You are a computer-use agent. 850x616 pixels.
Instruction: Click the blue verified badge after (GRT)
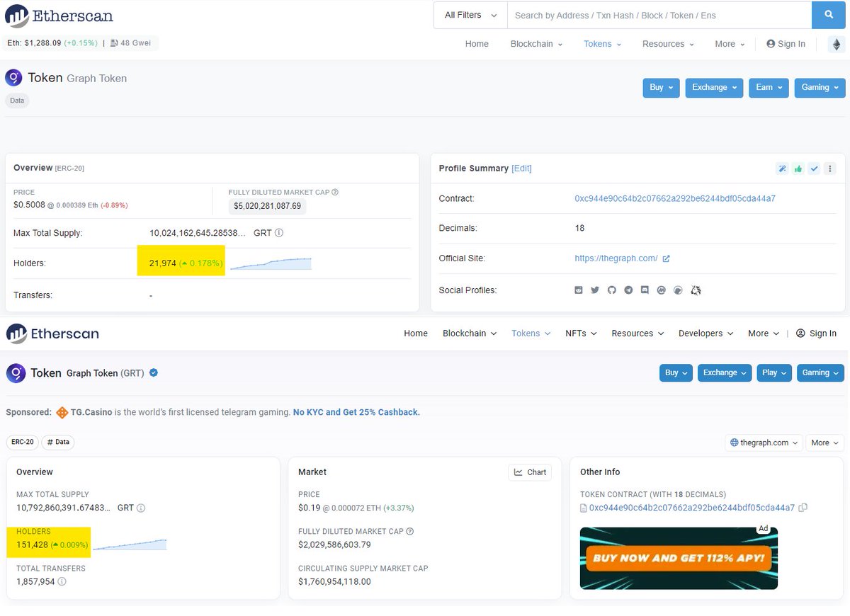[153, 372]
